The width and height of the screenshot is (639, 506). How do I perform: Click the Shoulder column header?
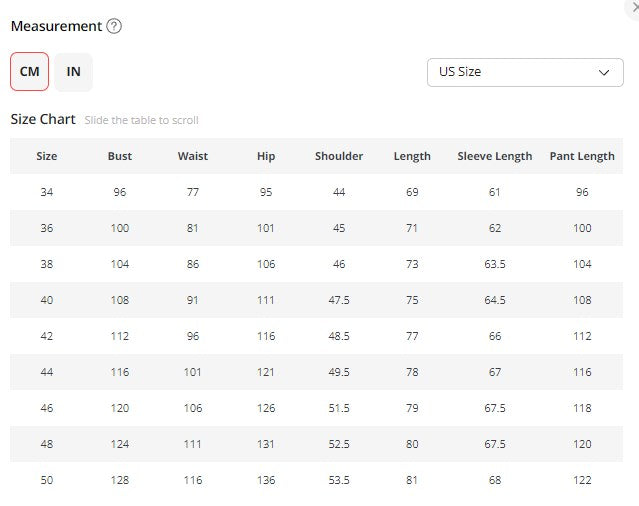pyautogui.click(x=339, y=156)
